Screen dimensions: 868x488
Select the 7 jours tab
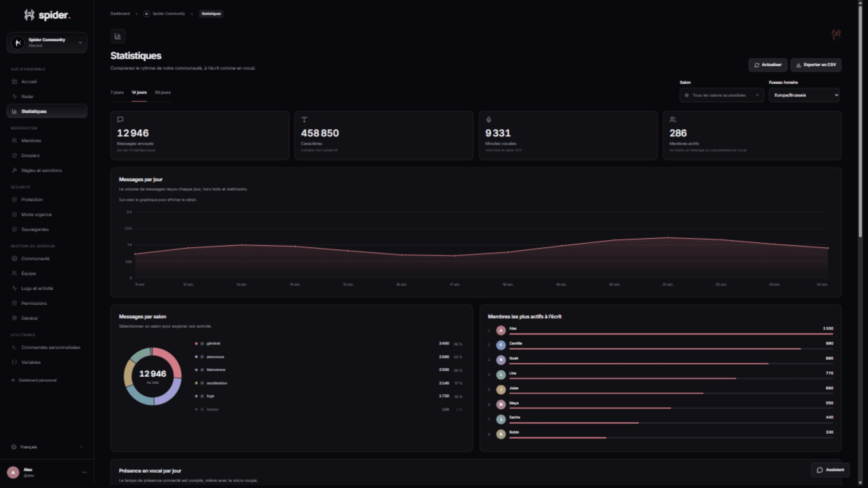click(117, 92)
